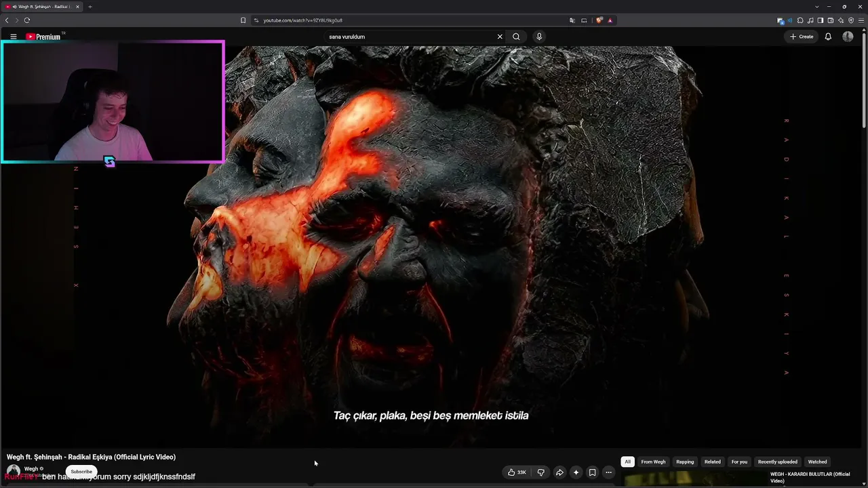
Task: Open YouTube notifications bell
Action: [828, 37]
